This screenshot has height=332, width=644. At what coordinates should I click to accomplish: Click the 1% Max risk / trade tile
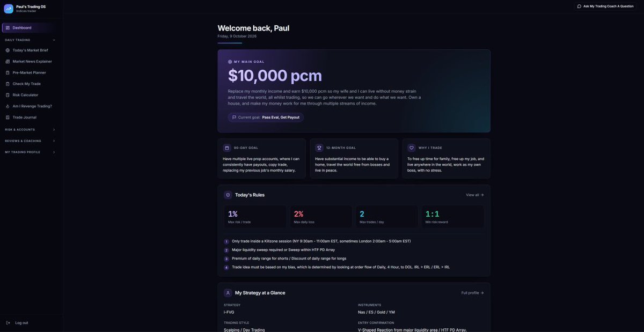[x=255, y=217]
